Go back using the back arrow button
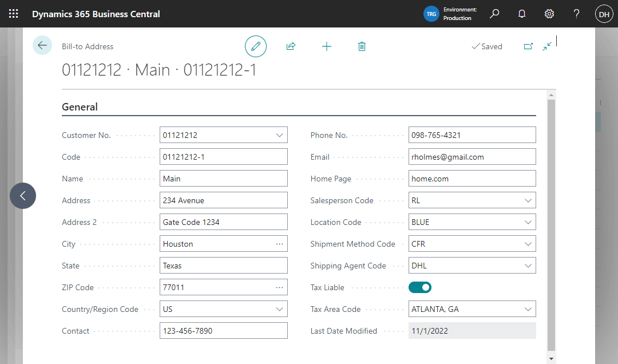 (x=42, y=46)
